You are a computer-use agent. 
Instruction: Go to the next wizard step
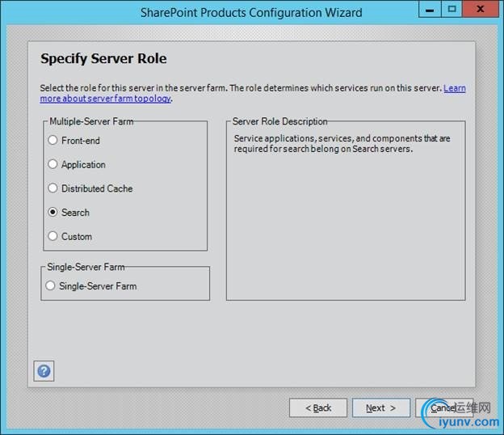[381, 408]
